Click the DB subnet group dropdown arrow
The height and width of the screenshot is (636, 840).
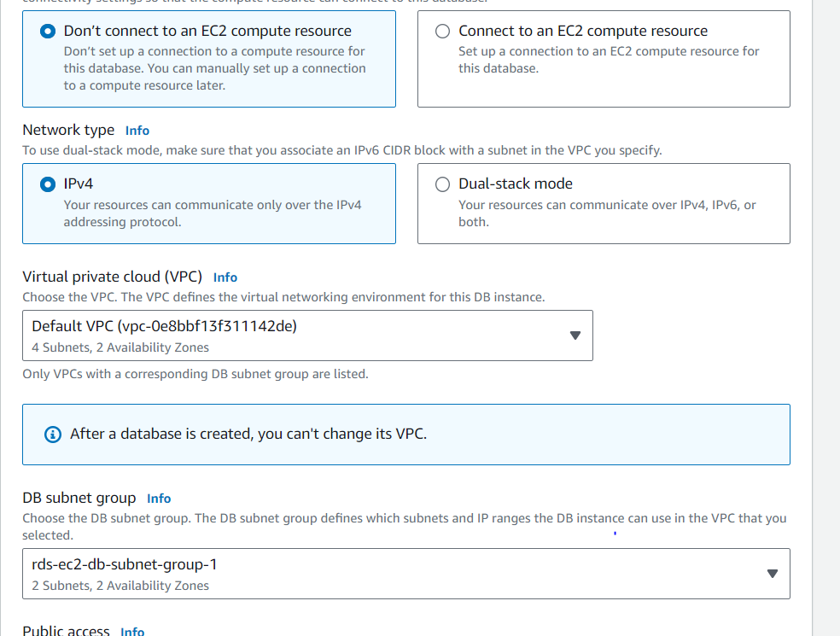(772, 574)
